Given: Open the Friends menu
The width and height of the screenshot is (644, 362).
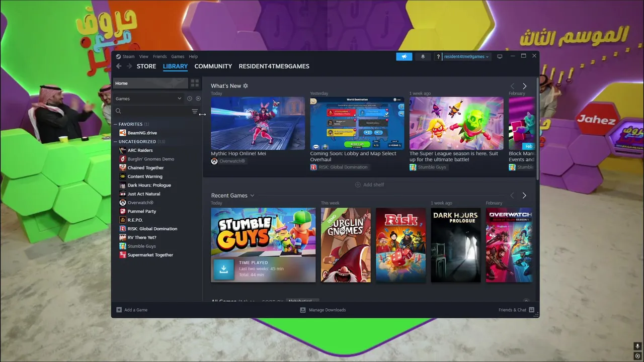Looking at the screenshot, I should [160, 56].
